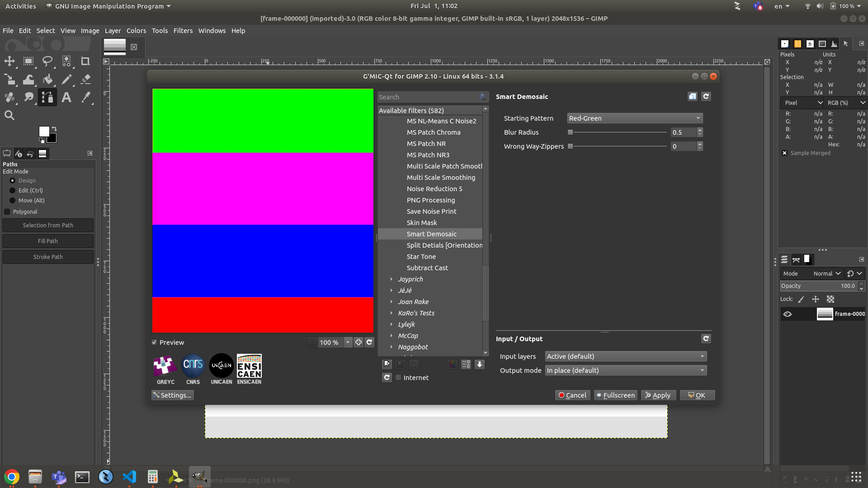This screenshot has height=488, width=868.
Task: Click the download filters update arrow icon
Action: tap(480, 364)
